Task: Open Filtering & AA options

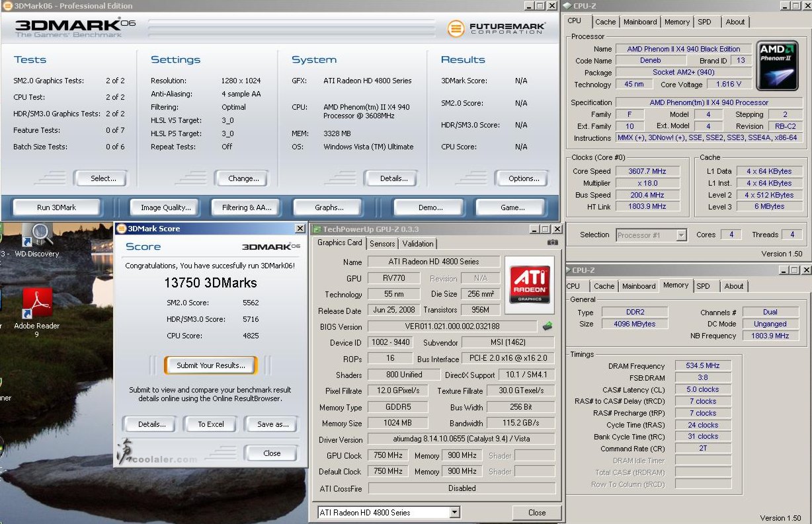Action: point(247,207)
